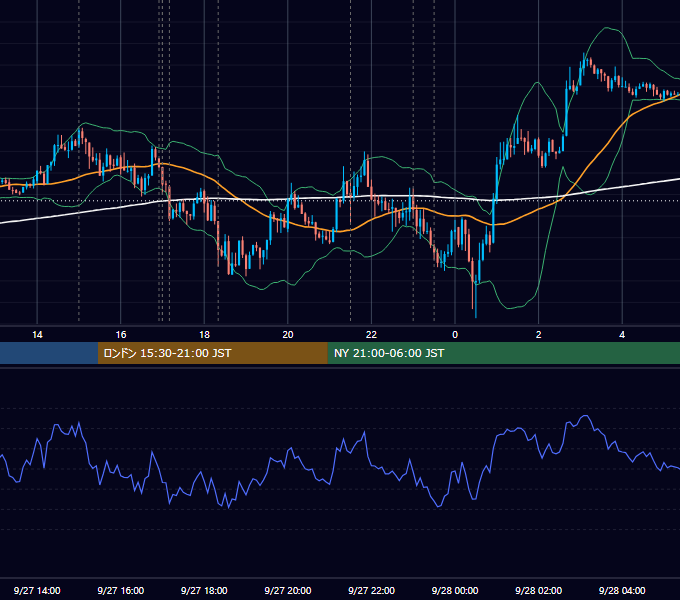Viewport: 680px width, 600px height.
Task: Select the London 15:30-21:00 JST session band
Action: point(212,353)
